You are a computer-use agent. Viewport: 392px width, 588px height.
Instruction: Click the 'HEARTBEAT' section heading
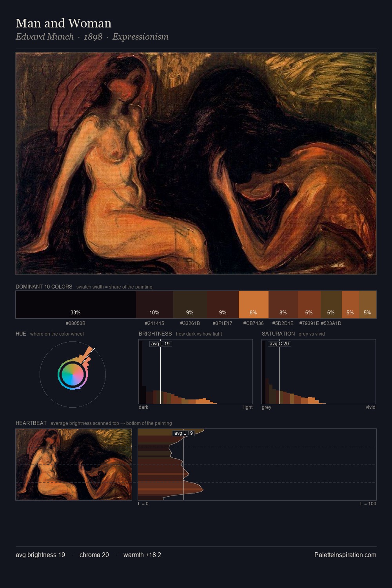pyautogui.click(x=31, y=423)
